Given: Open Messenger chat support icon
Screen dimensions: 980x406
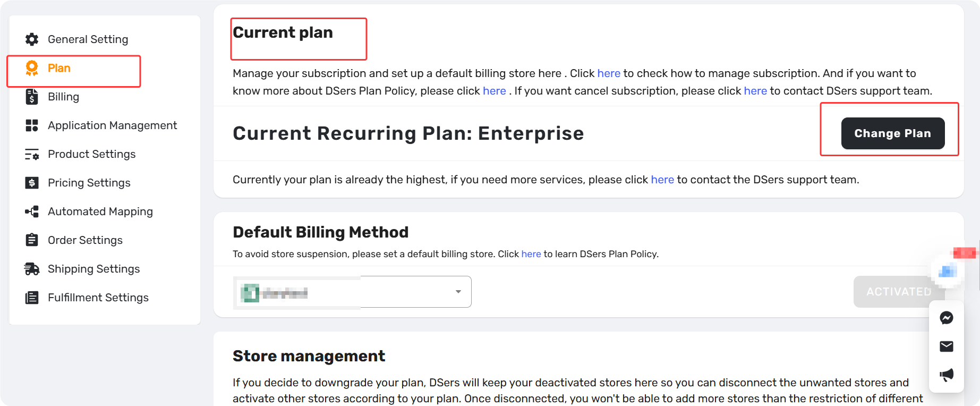Looking at the screenshot, I should (x=947, y=318).
